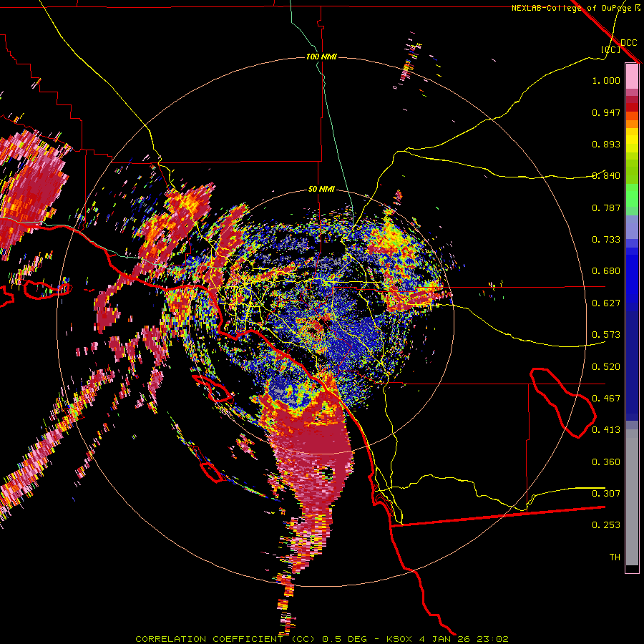644x644 pixels.
Task: Select the 0.627 legend value
Action: tap(606, 303)
